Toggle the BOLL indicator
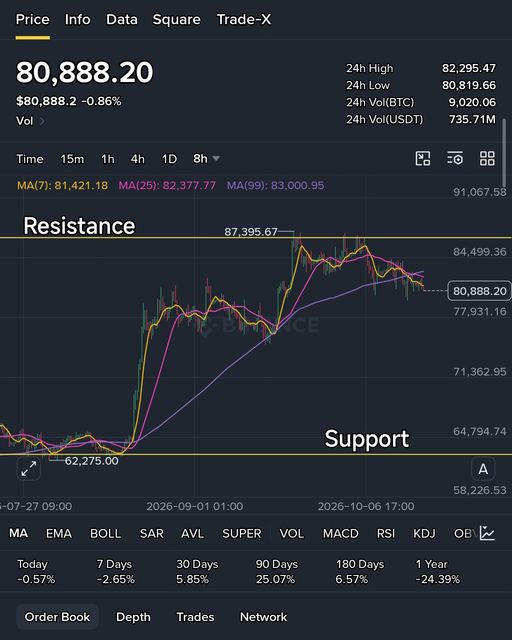 (105, 533)
